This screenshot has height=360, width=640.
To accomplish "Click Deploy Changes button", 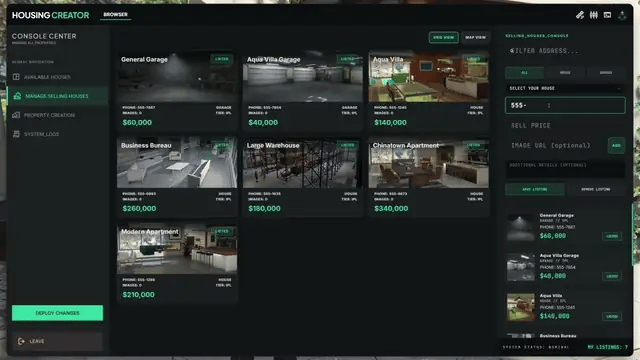I will (x=57, y=313).
